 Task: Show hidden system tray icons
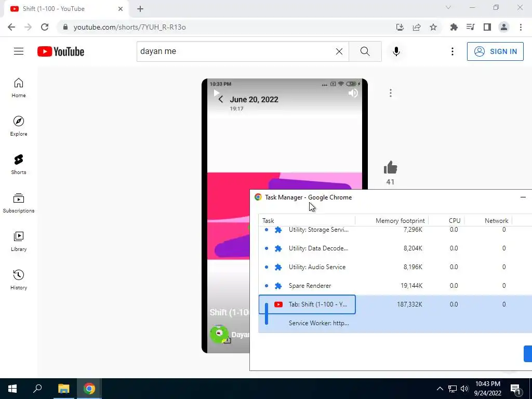pyautogui.click(x=440, y=389)
